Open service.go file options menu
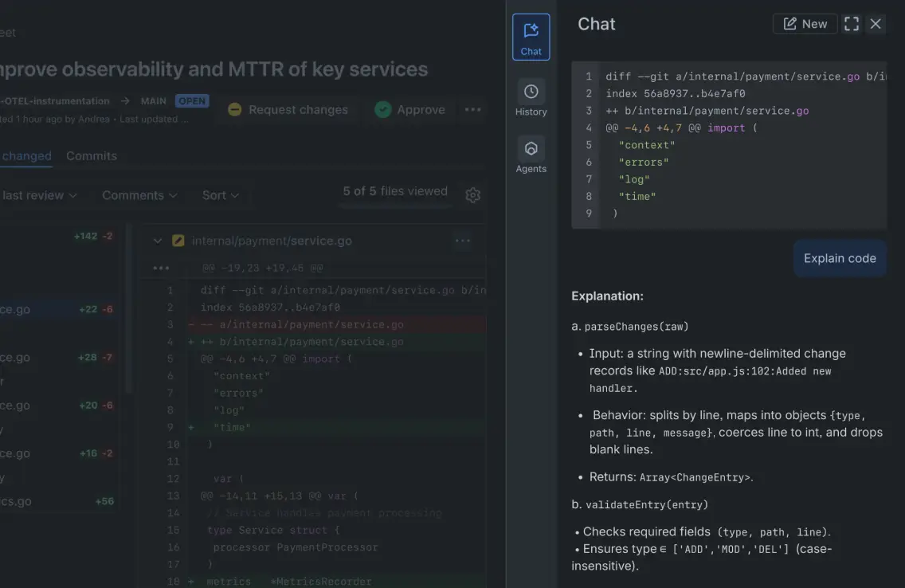 462,241
